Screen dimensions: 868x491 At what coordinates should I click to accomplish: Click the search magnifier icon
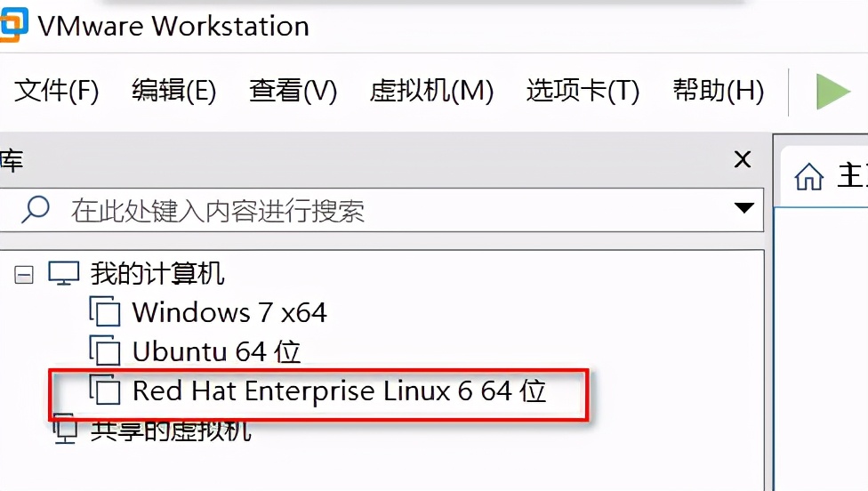(x=36, y=210)
